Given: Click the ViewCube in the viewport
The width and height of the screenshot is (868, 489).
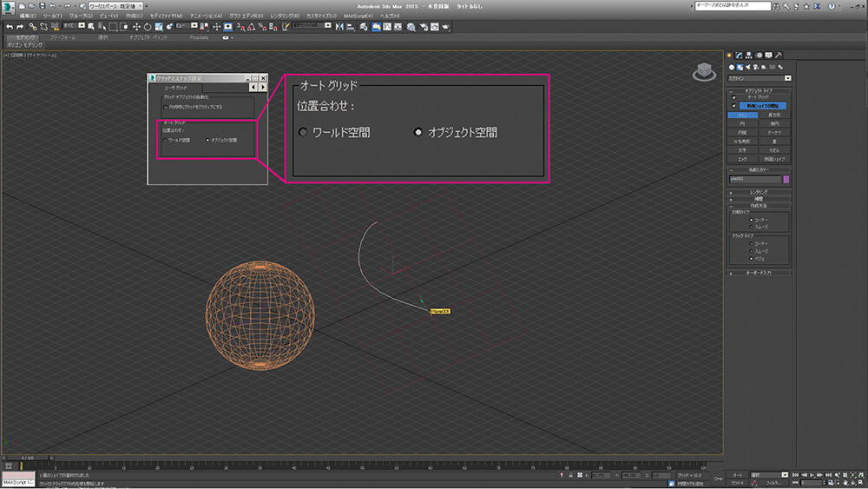Looking at the screenshot, I should click(704, 72).
